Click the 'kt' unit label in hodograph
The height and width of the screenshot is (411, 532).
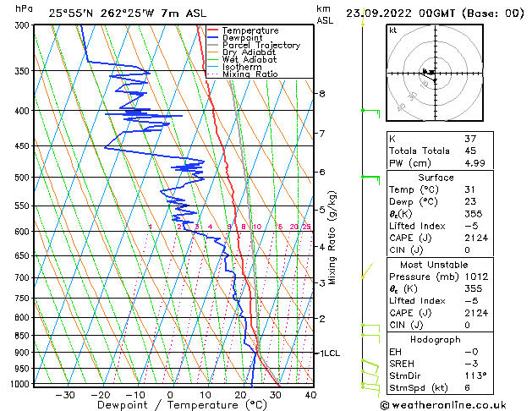[393, 30]
